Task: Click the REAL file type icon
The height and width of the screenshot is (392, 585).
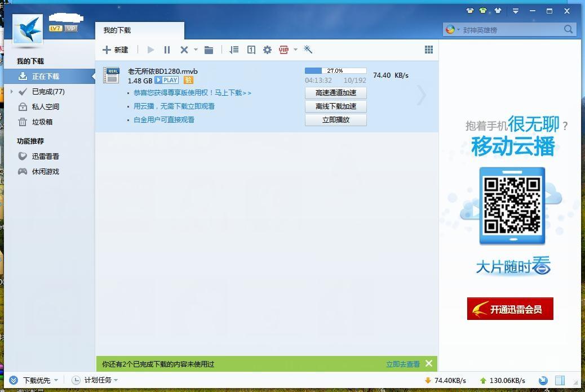Action: click(x=111, y=75)
